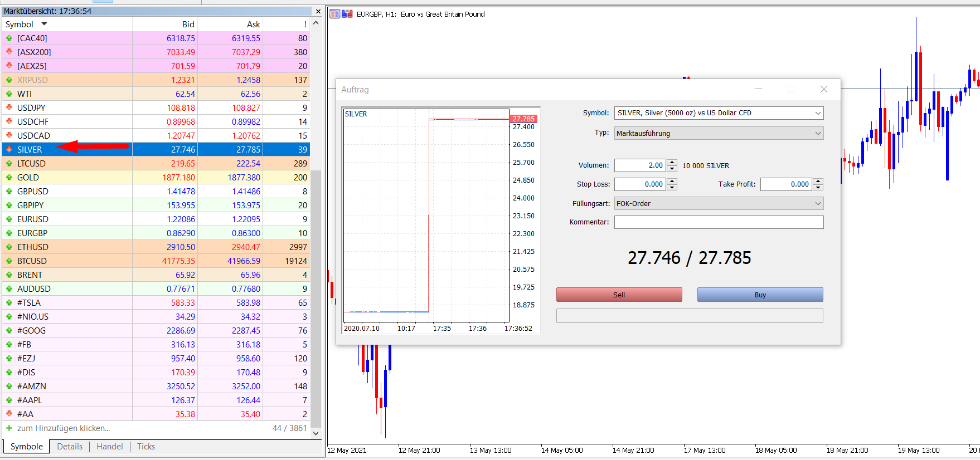Switch to the Ticks tab
This screenshot has width=980, height=460.
146,447
